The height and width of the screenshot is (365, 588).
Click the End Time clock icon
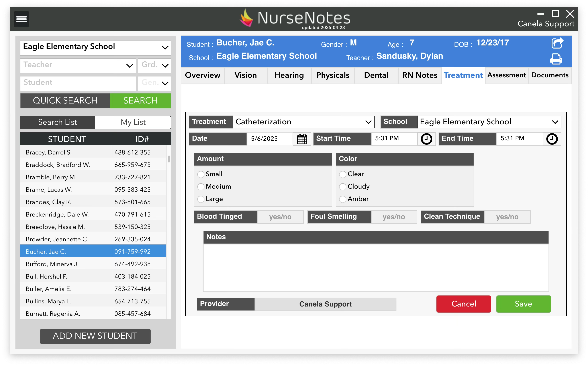pyautogui.click(x=552, y=139)
